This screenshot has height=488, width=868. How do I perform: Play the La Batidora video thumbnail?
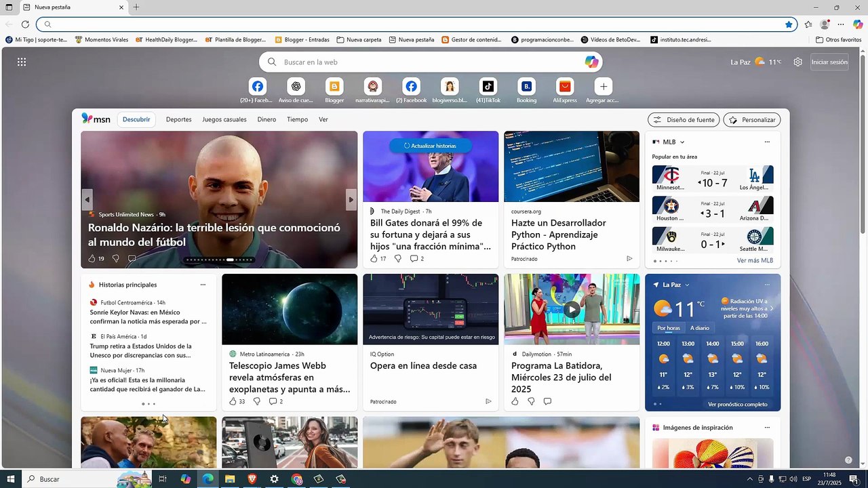[572, 309]
